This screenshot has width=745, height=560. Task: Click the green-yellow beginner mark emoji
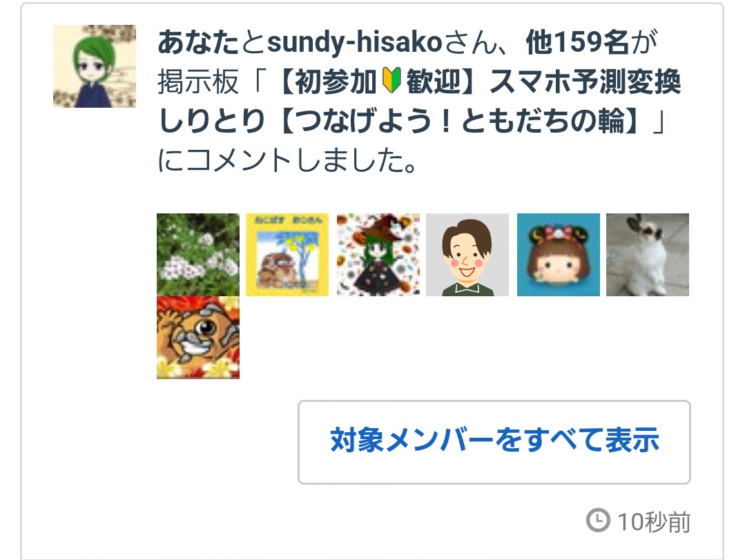[391, 81]
